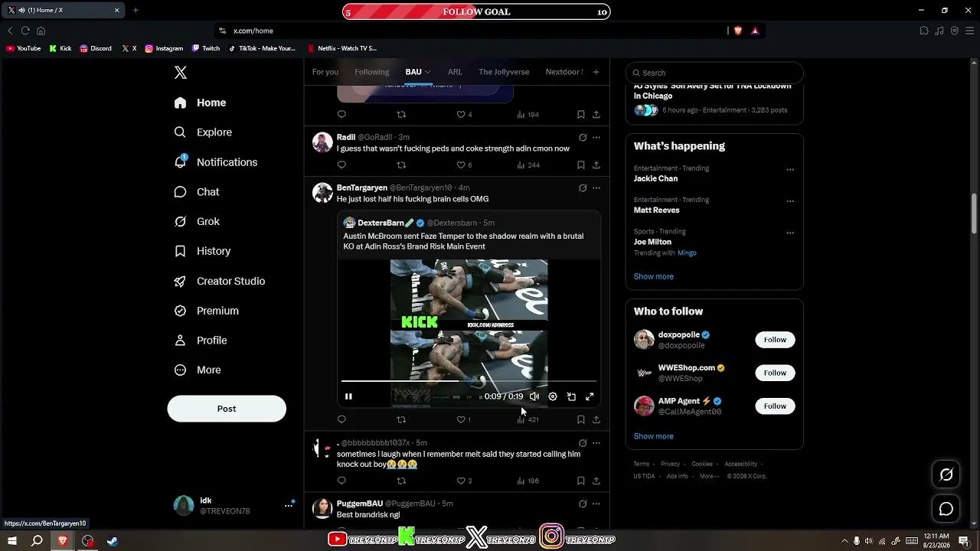
Task: Open the Twitch bookmark in bookmarks bar
Action: coord(206,48)
